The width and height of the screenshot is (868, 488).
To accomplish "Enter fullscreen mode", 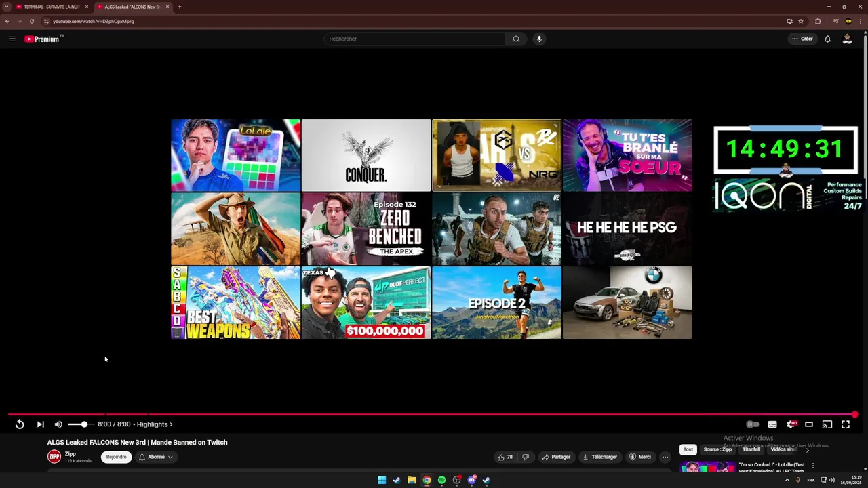I will pyautogui.click(x=846, y=424).
